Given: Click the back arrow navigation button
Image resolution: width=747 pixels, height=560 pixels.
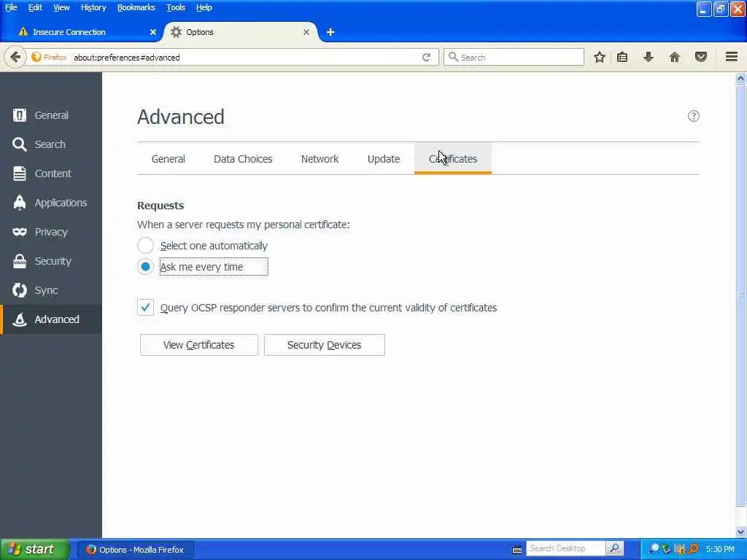Looking at the screenshot, I should click(15, 57).
